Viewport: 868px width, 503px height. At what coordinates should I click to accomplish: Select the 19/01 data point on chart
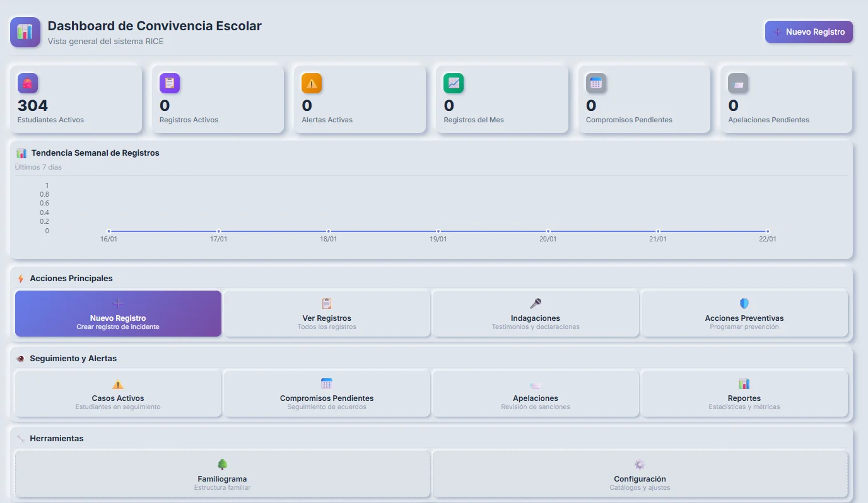(x=438, y=231)
